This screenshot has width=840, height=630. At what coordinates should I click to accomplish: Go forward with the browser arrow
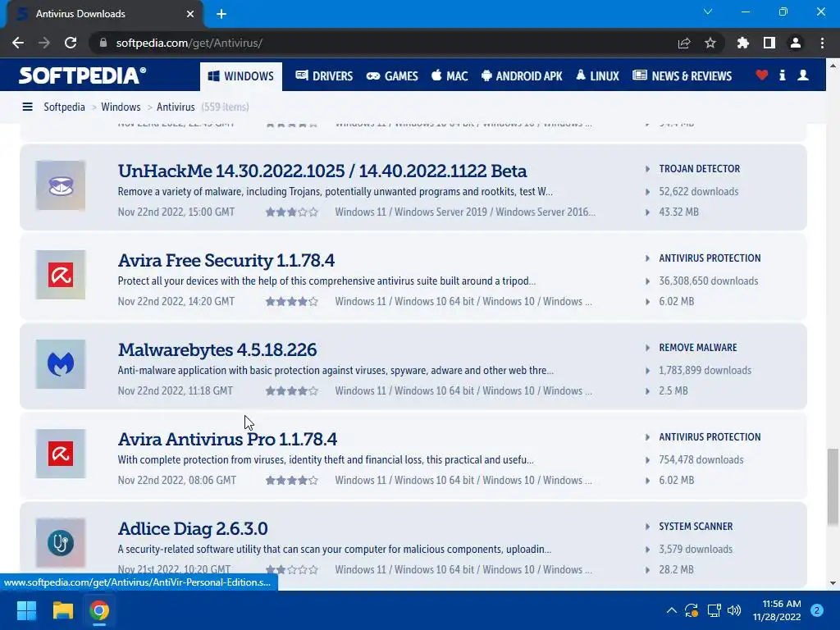44,43
